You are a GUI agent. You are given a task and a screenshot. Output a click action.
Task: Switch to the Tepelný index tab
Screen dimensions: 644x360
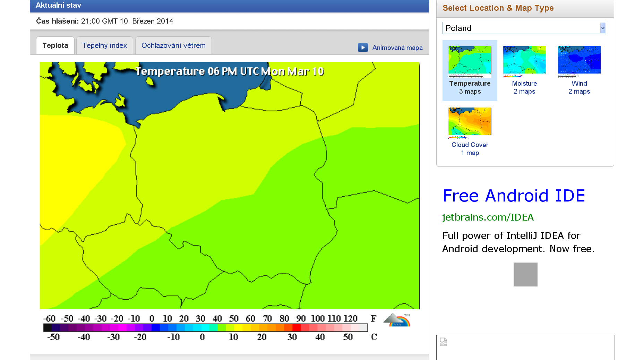[x=104, y=45]
